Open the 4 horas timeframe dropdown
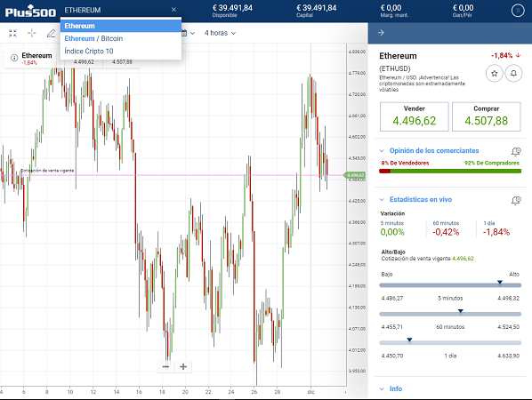Viewport: 532px width, 400px height. 220,33
